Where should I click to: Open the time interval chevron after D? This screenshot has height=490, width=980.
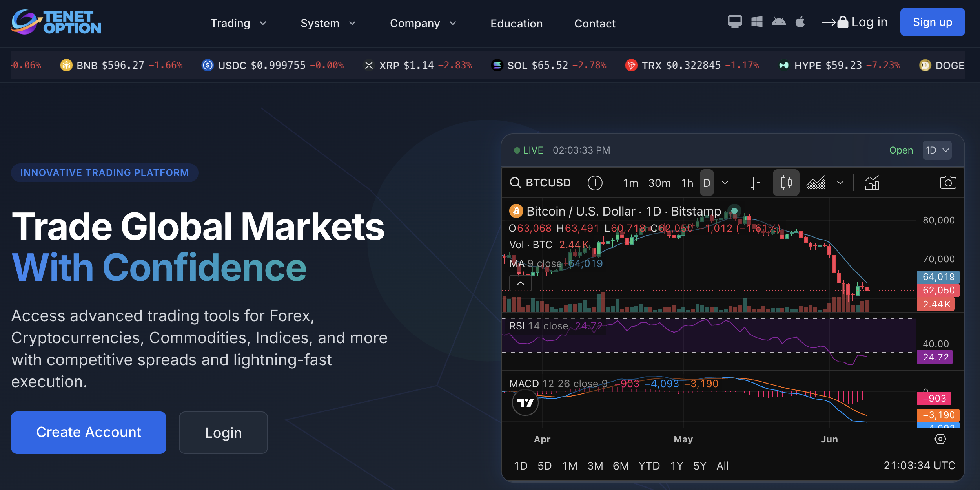coord(725,183)
